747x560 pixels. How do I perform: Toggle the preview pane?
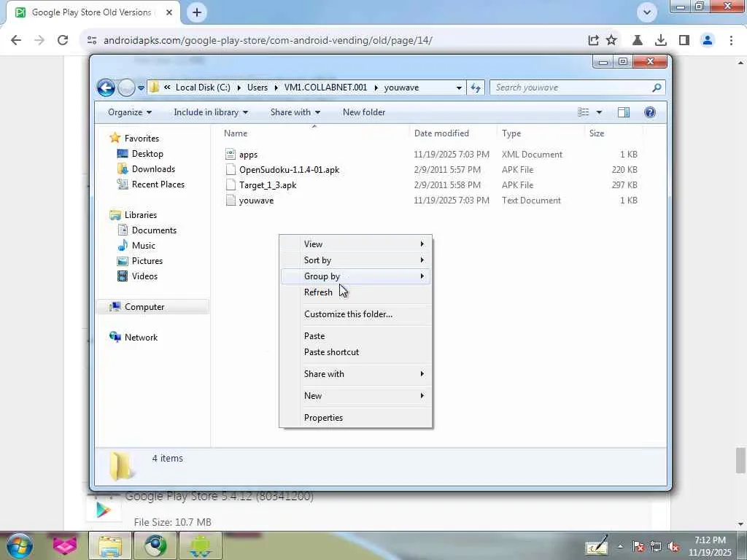pyautogui.click(x=624, y=112)
